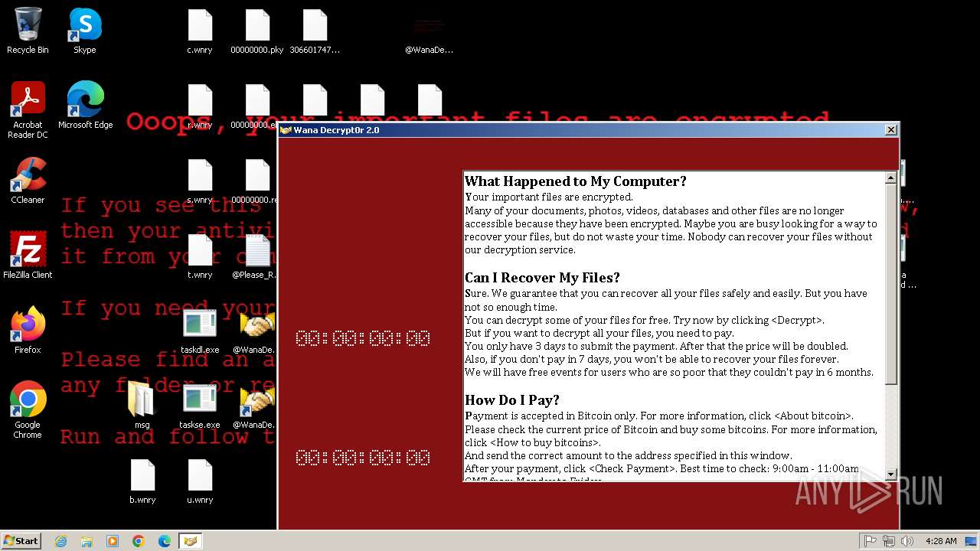
Task: Select the @WanaDe handshake icon beside taskdl.exe
Action: (x=256, y=331)
